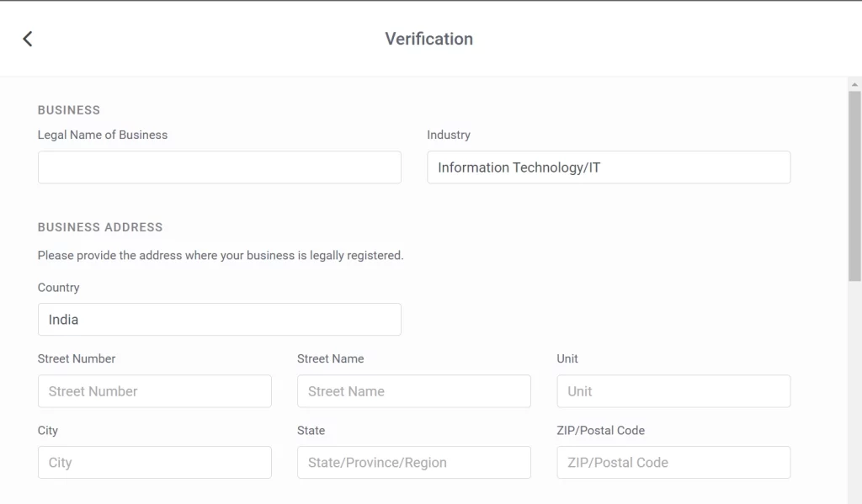Click the 'legally registered' instruction sentence
The image size is (862, 504).
(x=221, y=256)
